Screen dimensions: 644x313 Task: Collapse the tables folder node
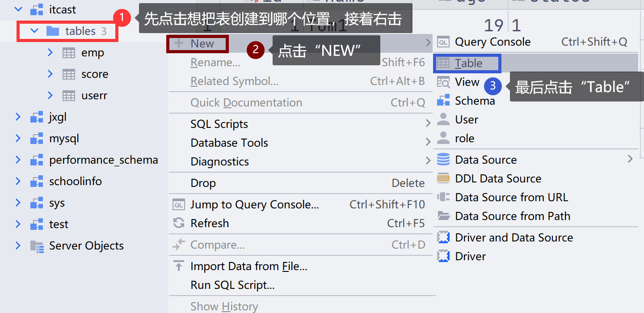coord(34,31)
